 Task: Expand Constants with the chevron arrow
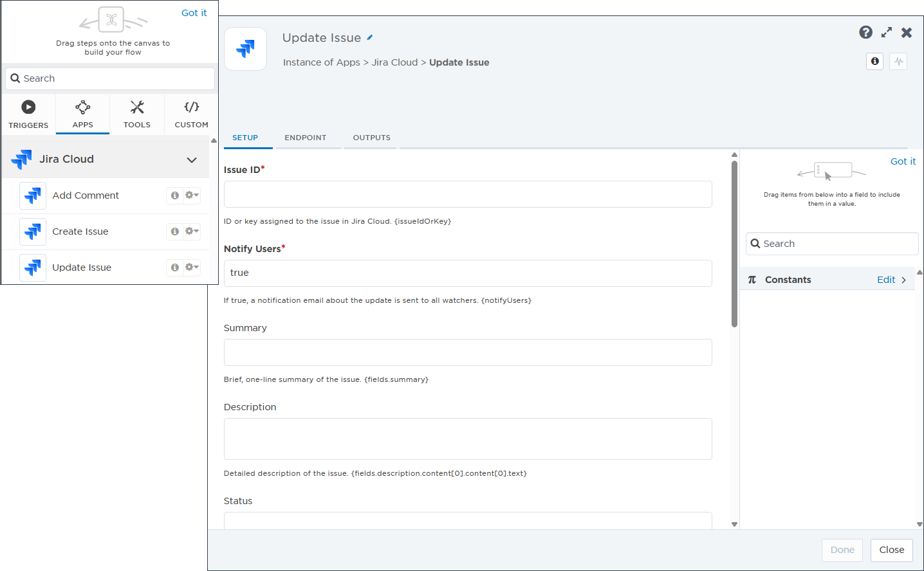(x=904, y=280)
